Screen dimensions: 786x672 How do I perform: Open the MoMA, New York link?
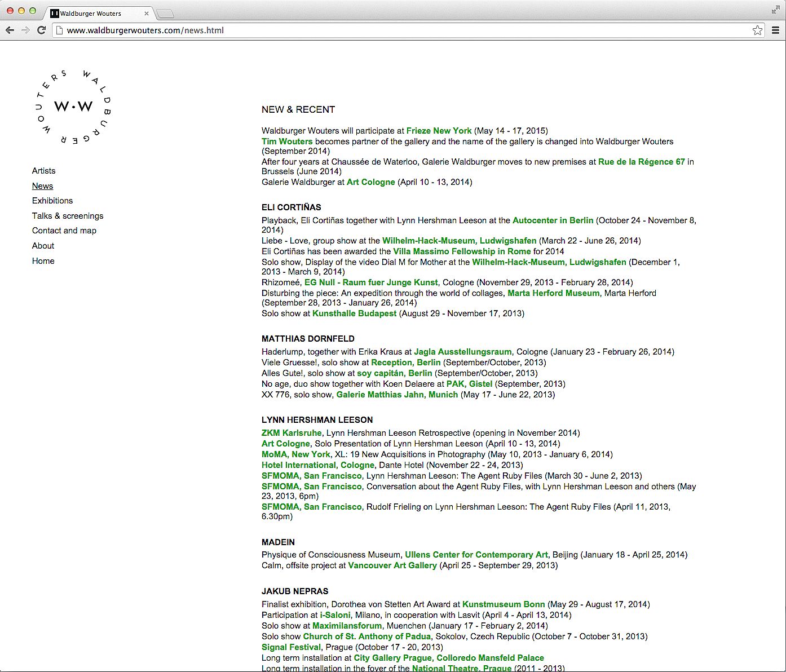tap(296, 454)
